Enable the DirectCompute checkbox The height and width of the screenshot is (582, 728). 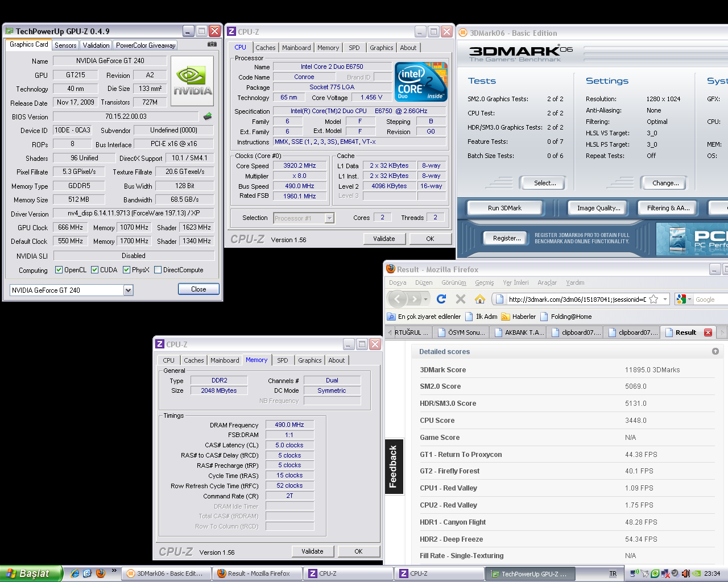[x=158, y=270]
